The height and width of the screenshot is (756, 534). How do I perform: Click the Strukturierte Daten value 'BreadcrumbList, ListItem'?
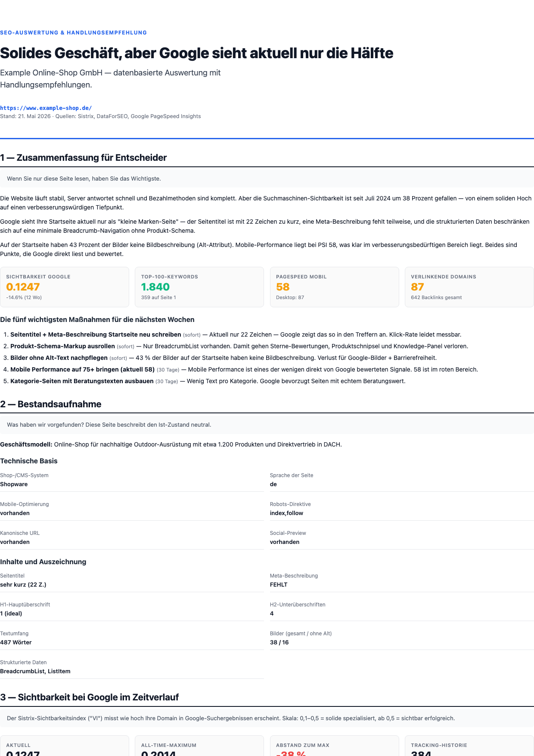(x=35, y=672)
